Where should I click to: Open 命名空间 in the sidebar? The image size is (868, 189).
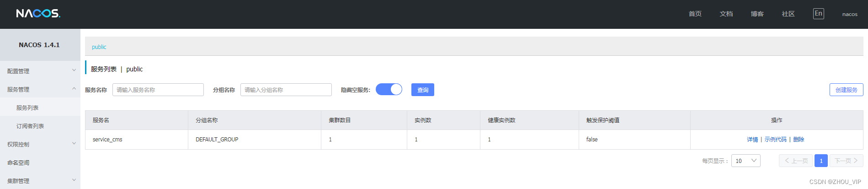pyautogui.click(x=40, y=162)
